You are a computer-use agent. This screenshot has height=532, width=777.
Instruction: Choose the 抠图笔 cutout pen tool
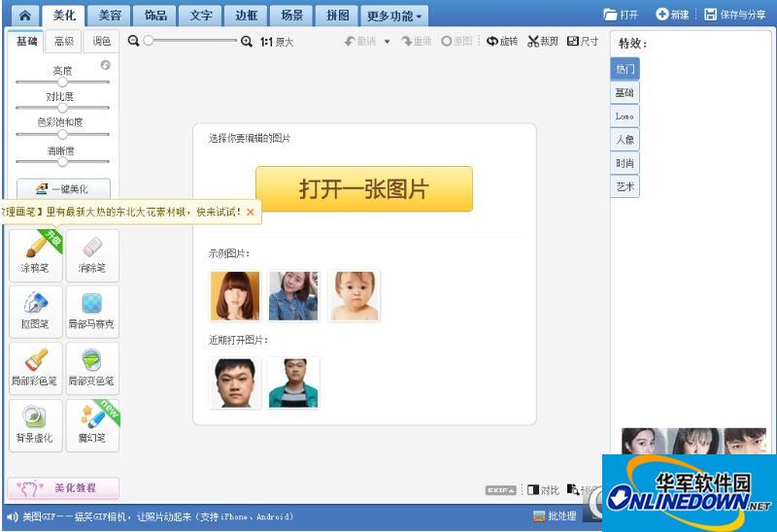pos(36,312)
